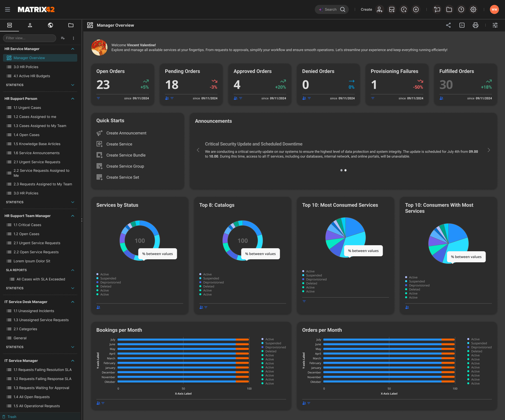Collapse the SLA REPORTS group
The image size is (505, 420).
point(73,270)
